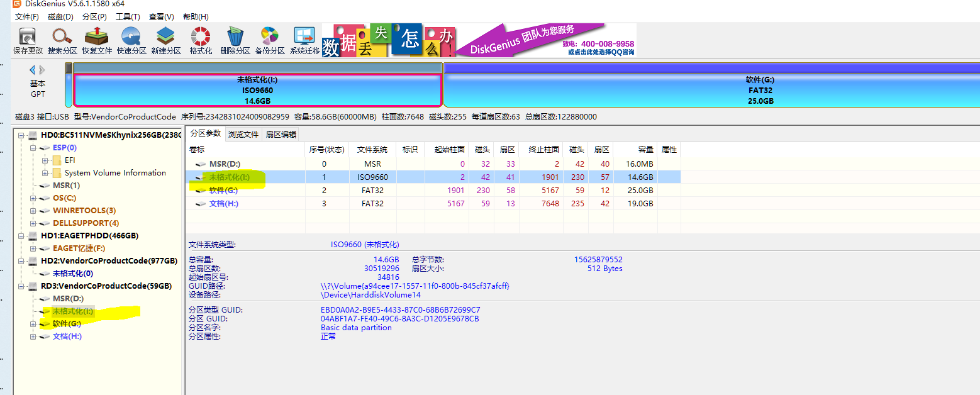Image resolution: width=980 pixels, height=395 pixels.
Task: Open the 恢复文件 (Recover Files) tool
Action: click(x=96, y=38)
